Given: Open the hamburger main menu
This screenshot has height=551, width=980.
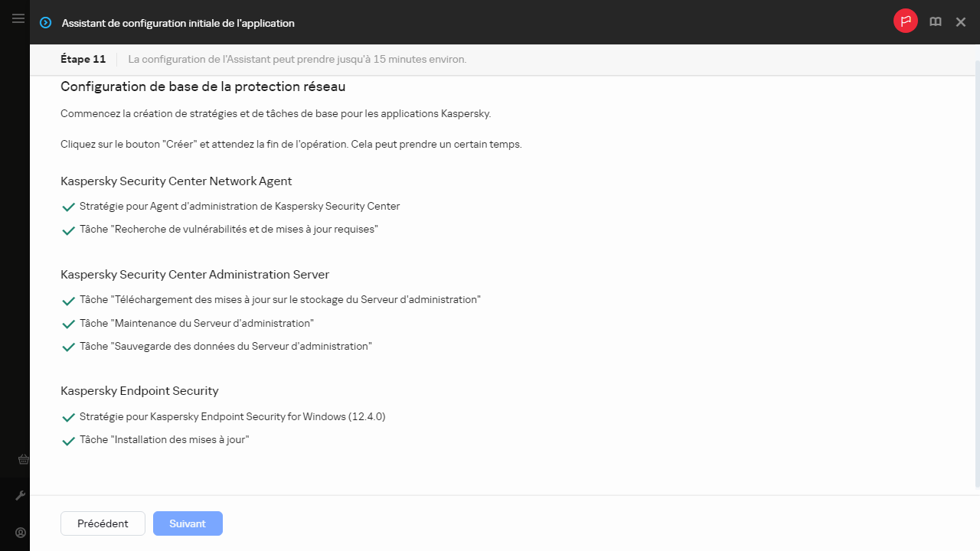Looking at the screenshot, I should 18,18.
